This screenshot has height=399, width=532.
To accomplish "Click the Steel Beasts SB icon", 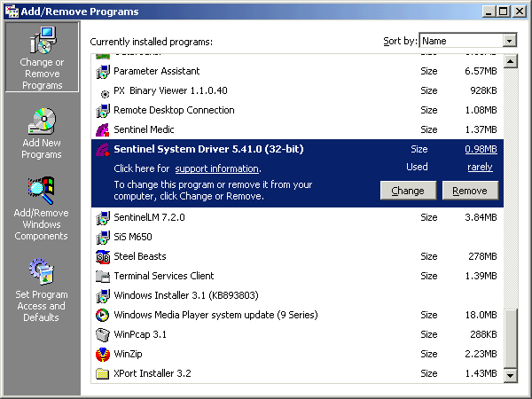I will coord(103,256).
